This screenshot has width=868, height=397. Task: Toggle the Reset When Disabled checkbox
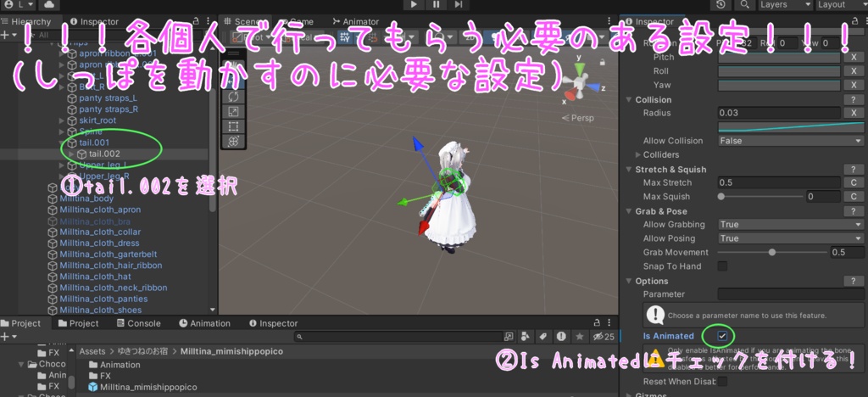tap(722, 382)
